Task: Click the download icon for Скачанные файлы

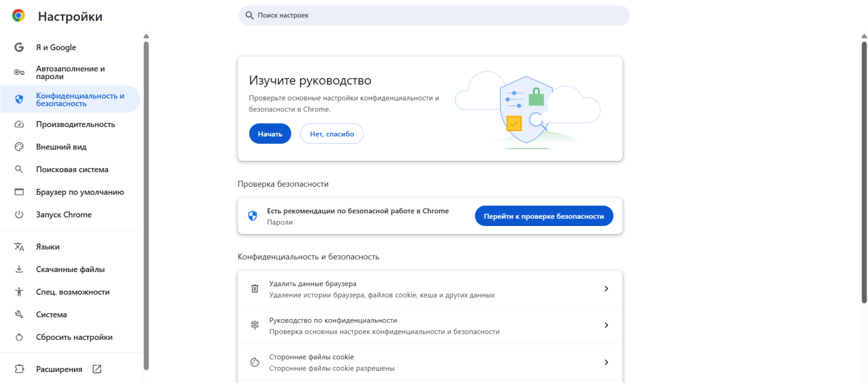Action: click(19, 269)
